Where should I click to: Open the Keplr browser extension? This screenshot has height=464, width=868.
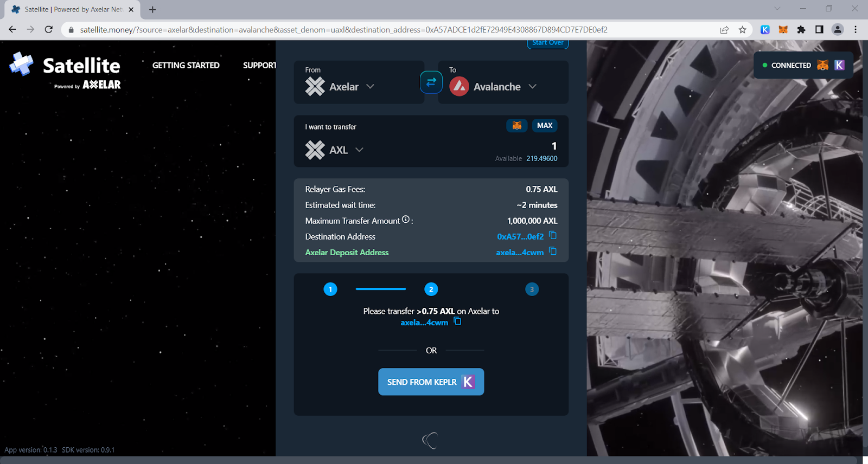coord(765,30)
